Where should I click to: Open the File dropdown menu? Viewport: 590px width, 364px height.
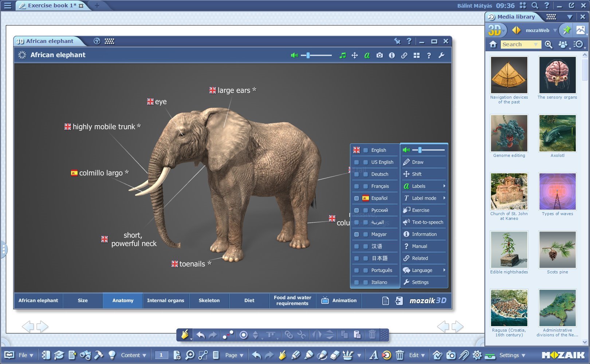(x=26, y=355)
